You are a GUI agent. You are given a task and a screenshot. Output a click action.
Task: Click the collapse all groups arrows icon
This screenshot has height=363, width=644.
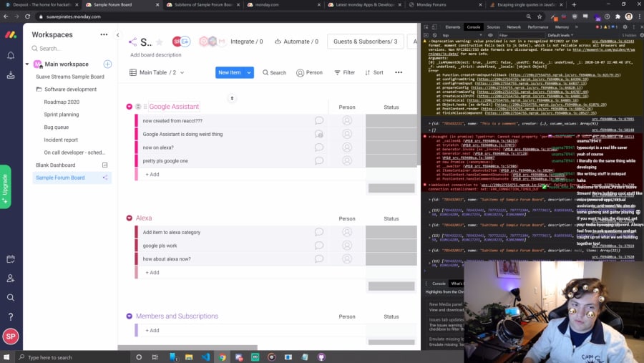point(232,98)
